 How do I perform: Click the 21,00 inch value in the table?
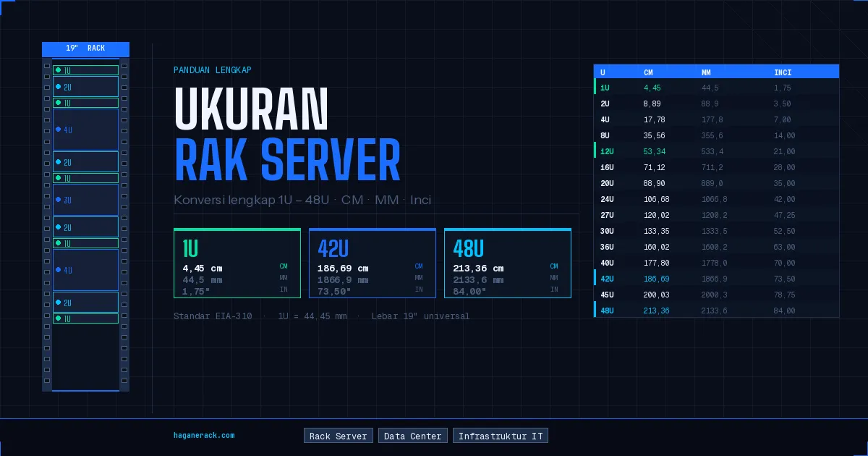point(784,151)
